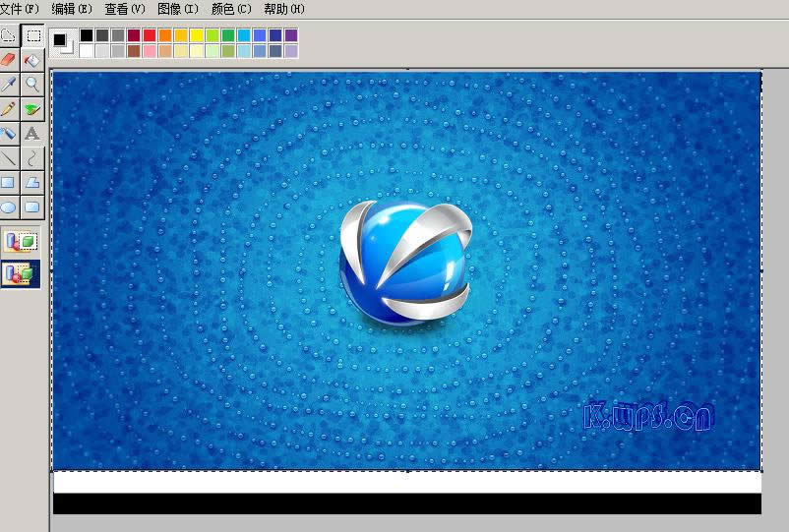This screenshot has width=789, height=532.
Task: Select the cyan sky-blue swatch
Action: click(x=244, y=35)
